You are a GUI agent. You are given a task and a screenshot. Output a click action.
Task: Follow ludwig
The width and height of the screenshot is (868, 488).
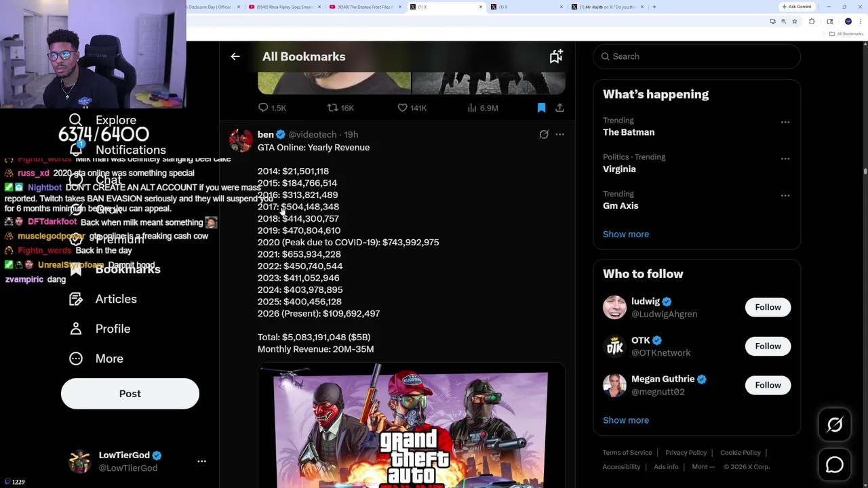click(768, 307)
